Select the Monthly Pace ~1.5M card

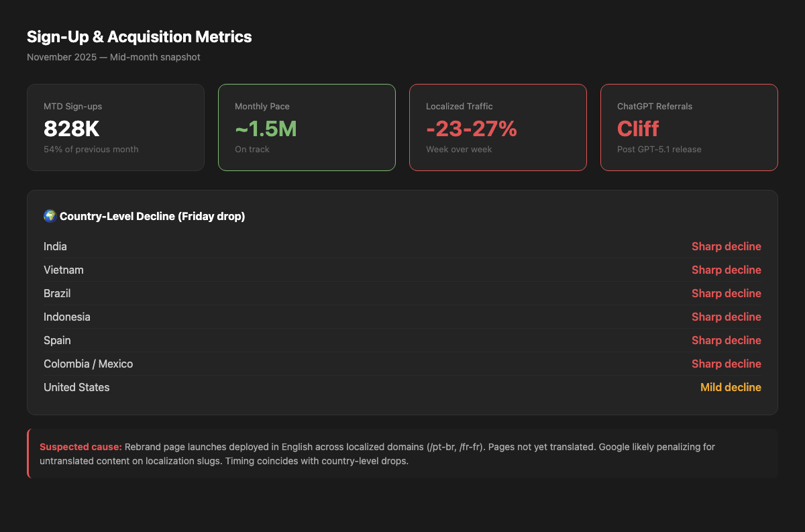(307, 127)
